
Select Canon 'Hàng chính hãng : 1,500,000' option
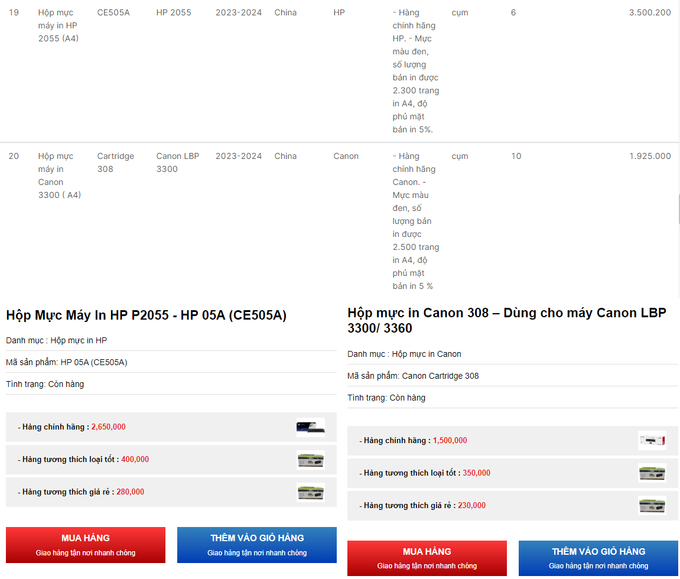pyautogui.click(x=513, y=441)
